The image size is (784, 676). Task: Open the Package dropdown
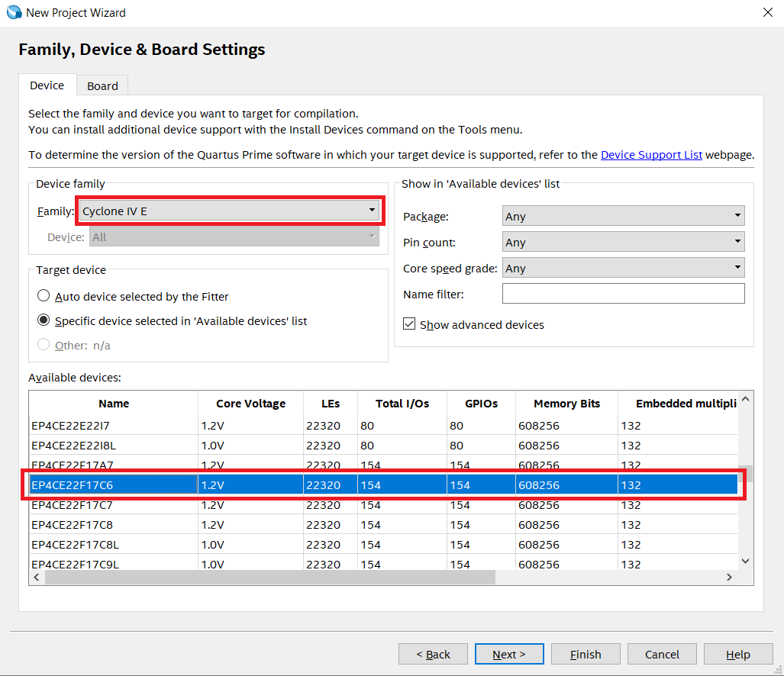tap(623, 216)
